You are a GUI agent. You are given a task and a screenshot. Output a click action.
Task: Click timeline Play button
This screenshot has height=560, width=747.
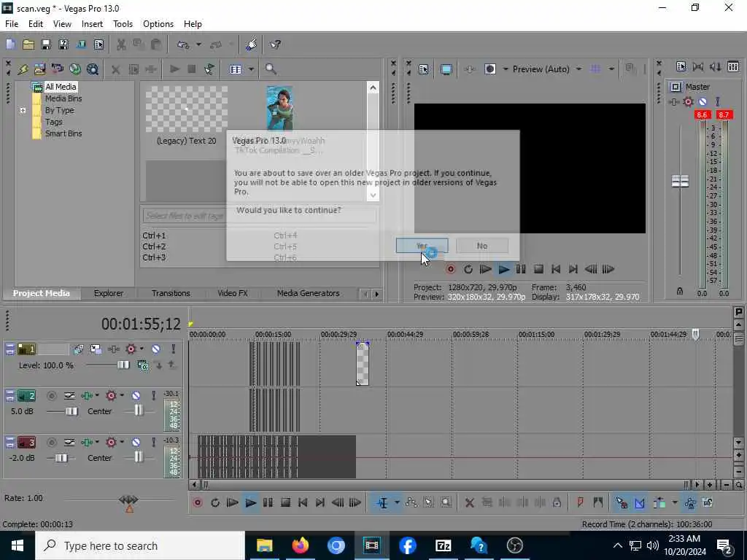[x=250, y=503]
